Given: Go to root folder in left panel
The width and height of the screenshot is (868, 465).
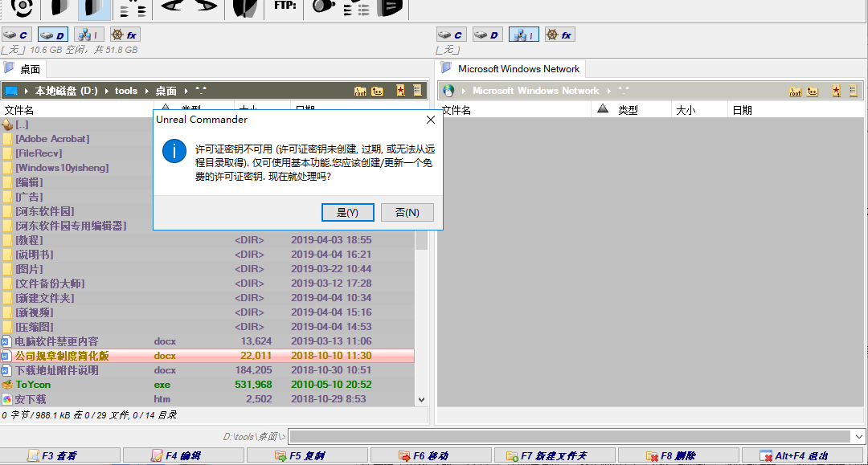Looking at the screenshot, I should click(360, 91).
